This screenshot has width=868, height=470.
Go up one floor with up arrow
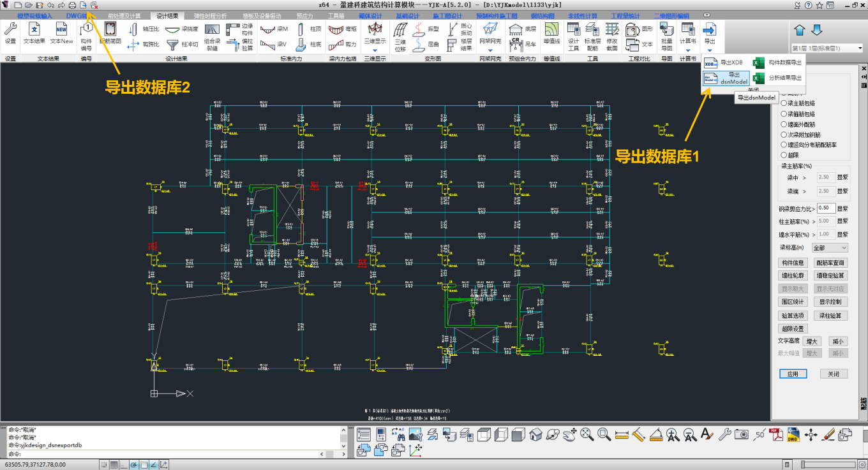point(800,31)
